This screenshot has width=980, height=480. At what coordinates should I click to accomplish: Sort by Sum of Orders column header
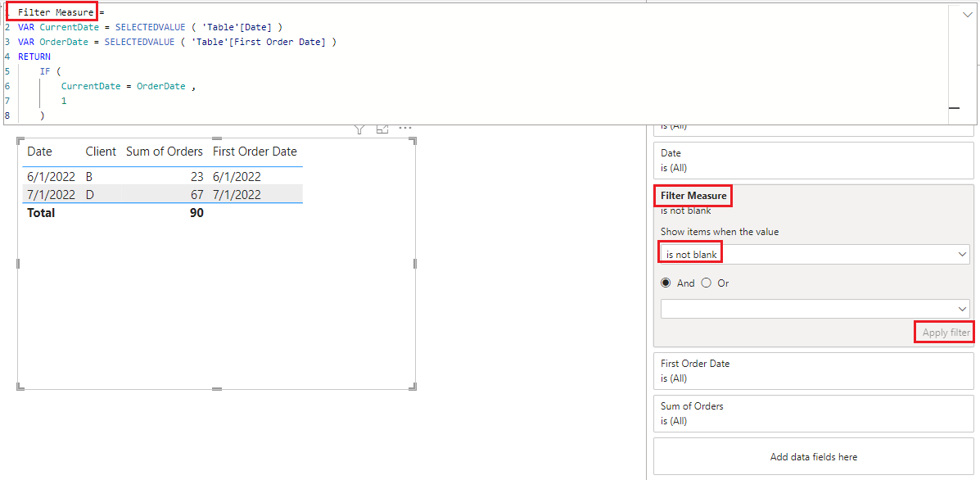tap(165, 152)
